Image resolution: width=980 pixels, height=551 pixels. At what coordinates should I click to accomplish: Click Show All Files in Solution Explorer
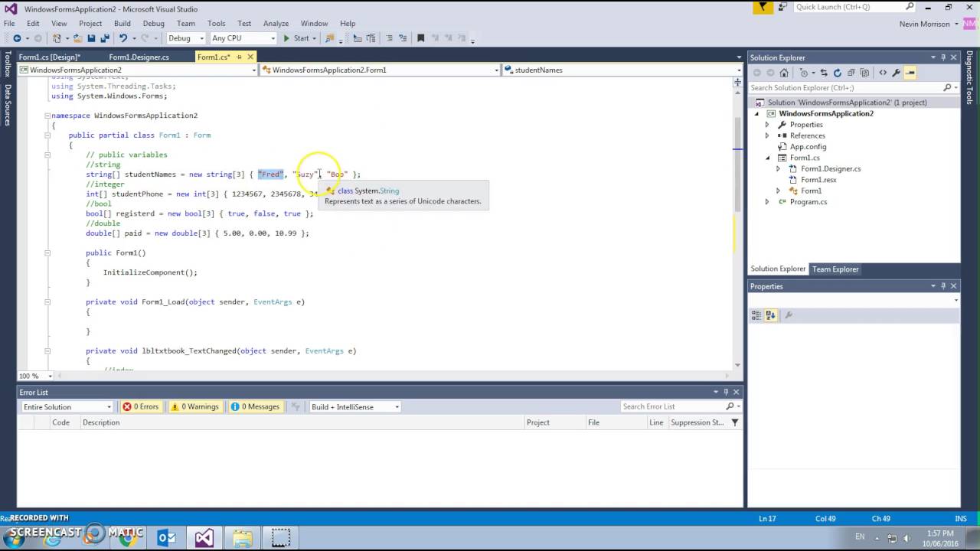pyautogui.click(x=865, y=73)
